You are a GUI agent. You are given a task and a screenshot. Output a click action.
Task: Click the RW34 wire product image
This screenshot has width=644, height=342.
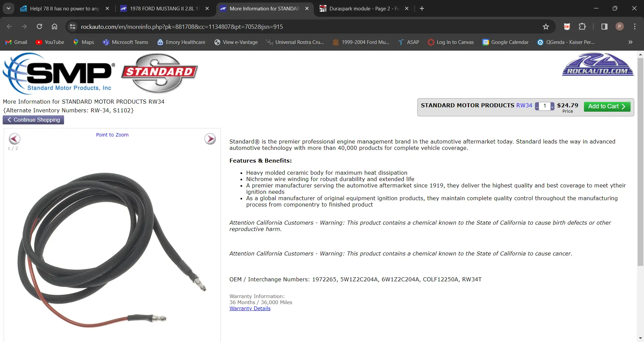(x=112, y=250)
